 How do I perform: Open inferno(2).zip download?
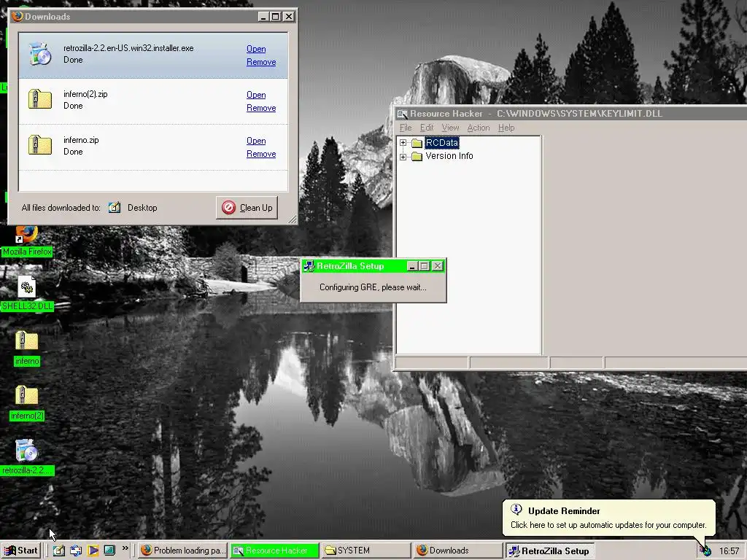click(256, 95)
